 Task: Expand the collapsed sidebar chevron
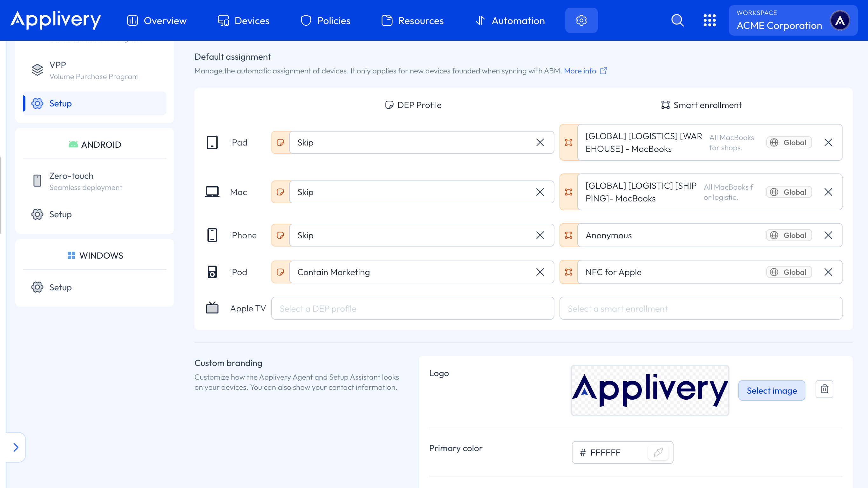click(x=16, y=447)
